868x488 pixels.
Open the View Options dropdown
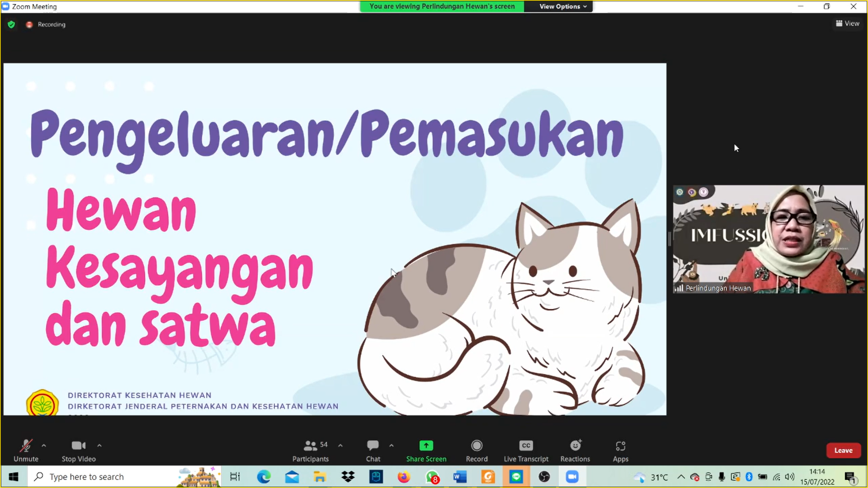coord(562,6)
